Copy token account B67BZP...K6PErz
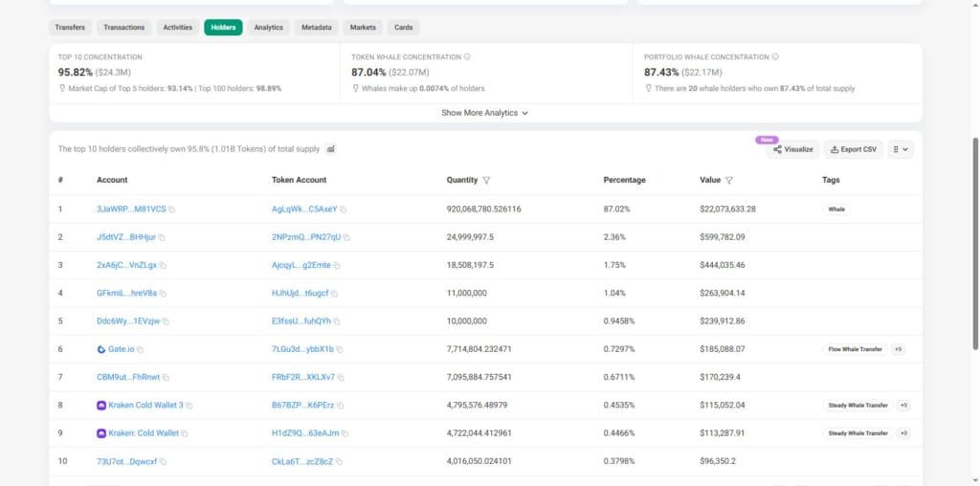The image size is (980, 486). 340,406
